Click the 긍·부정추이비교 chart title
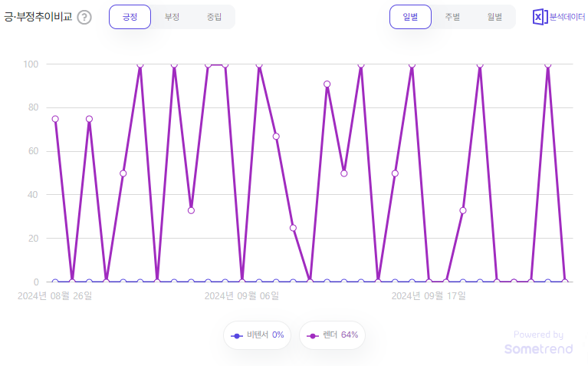The height and width of the screenshot is (366, 588). (x=38, y=17)
